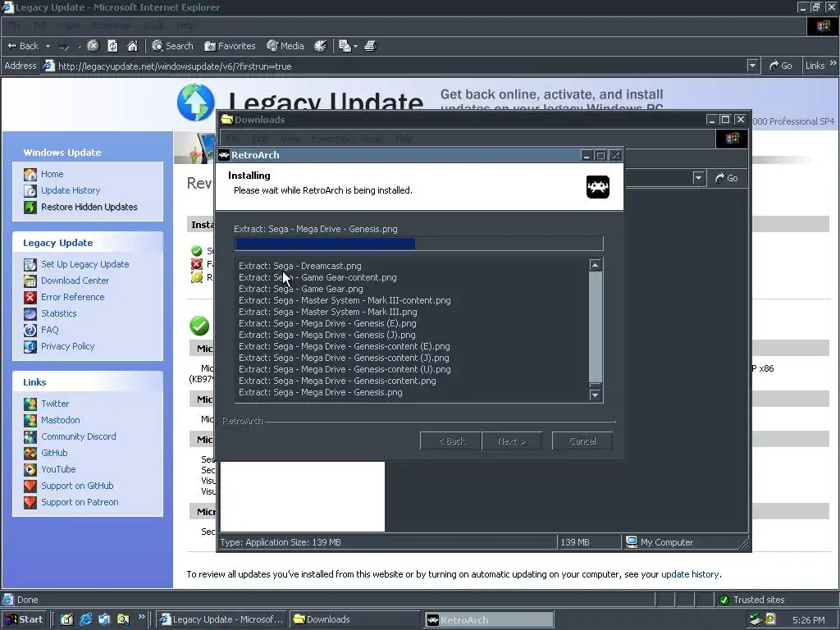The width and height of the screenshot is (840, 630).
Task: Click the Mail icon in IE toolbar
Action: pyautogui.click(x=345, y=46)
